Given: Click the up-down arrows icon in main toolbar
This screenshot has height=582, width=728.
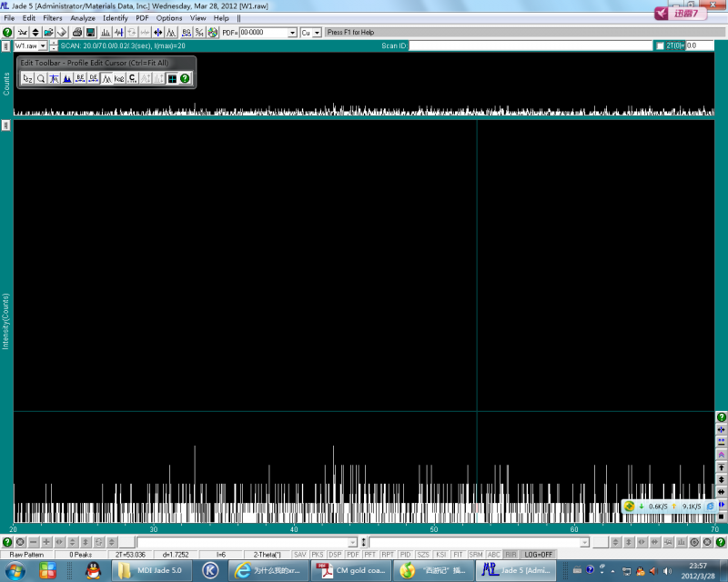Looking at the screenshot, I should pos(35,33).
